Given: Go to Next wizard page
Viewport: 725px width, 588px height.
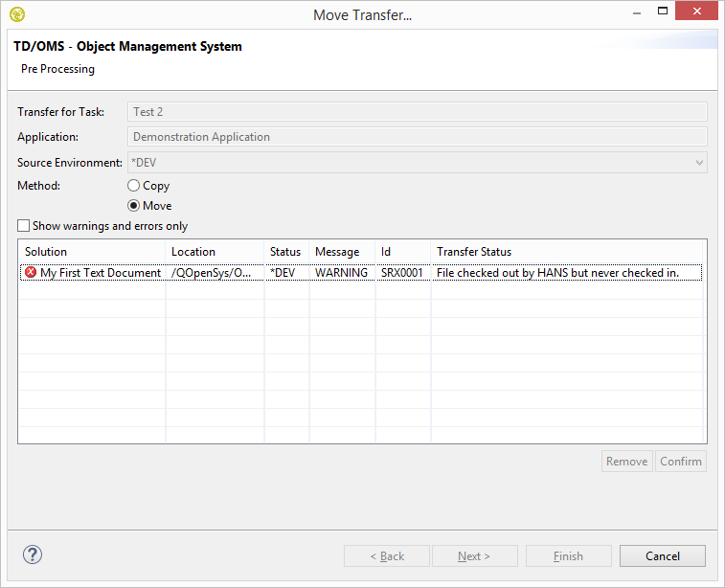Looking at the screenshot, I should pyautogui.click(x=474, y=556).
